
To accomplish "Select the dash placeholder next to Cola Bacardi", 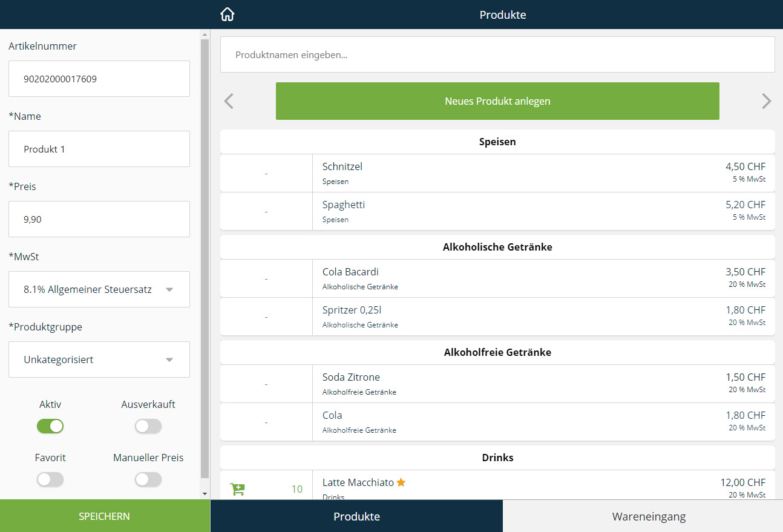I will [266, 278].
